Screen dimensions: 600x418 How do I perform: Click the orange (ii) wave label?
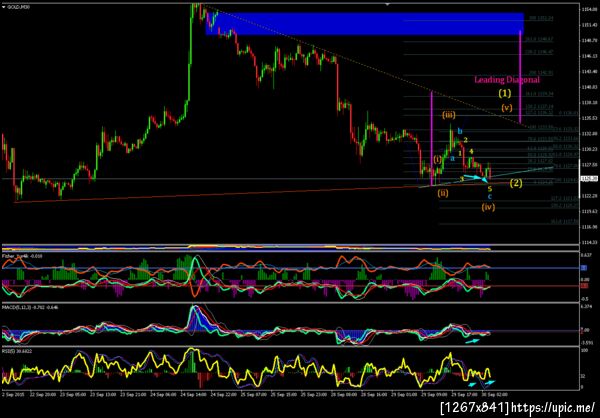443,193
